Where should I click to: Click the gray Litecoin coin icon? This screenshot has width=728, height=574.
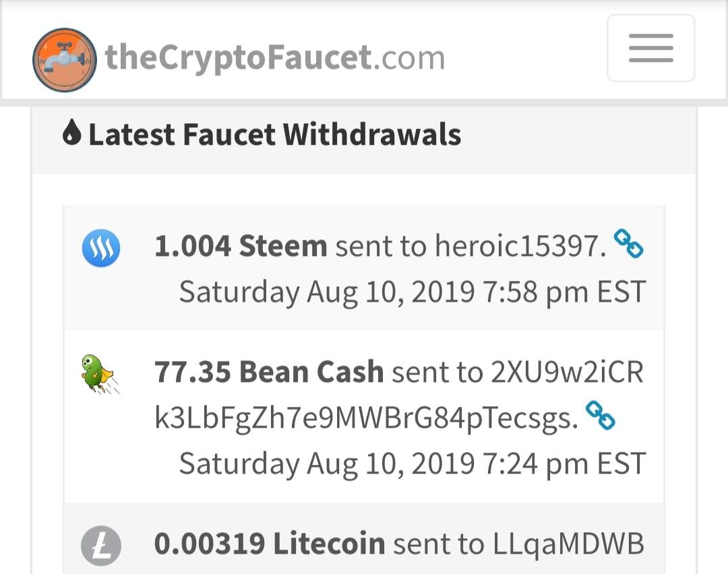[x=101, y=544]
